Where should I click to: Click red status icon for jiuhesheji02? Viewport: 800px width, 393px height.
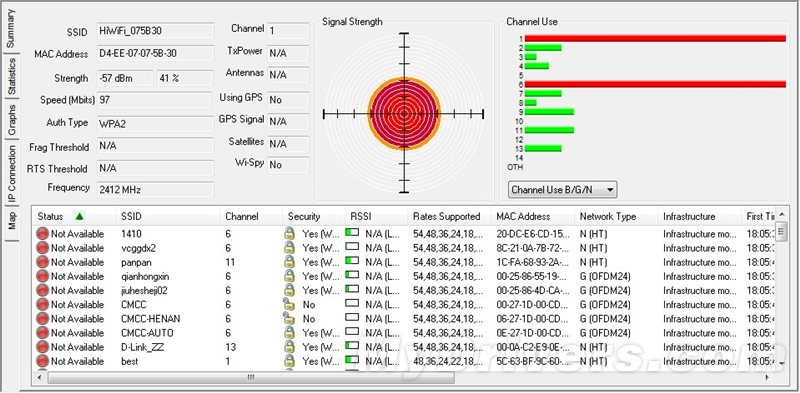pos(42,290)
